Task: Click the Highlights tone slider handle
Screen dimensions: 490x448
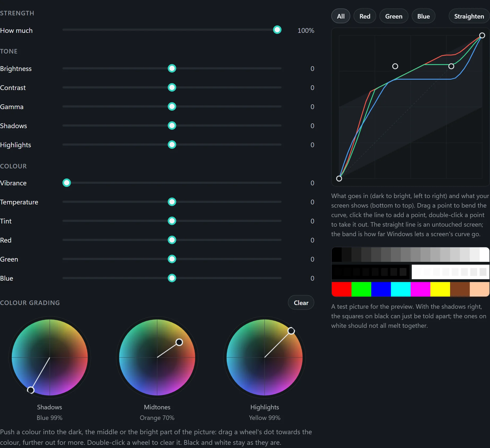Action: tap(172, 145)
